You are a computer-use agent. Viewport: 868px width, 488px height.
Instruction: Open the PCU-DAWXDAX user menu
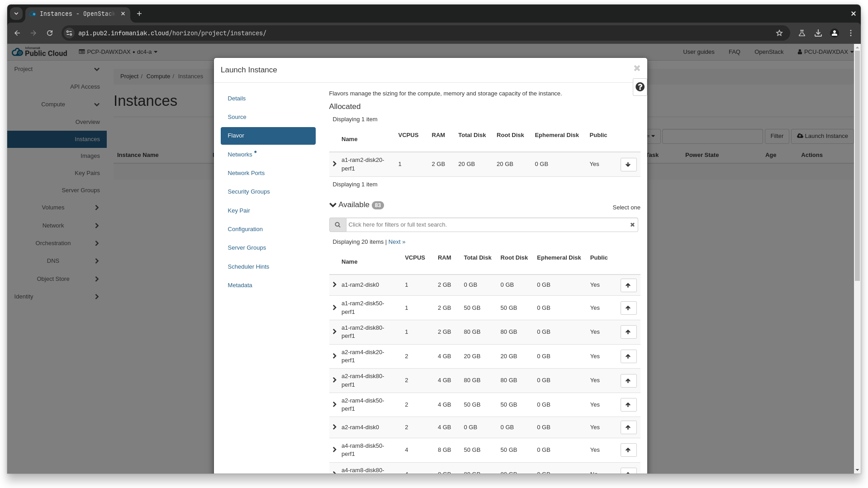[x=825, y=52]
